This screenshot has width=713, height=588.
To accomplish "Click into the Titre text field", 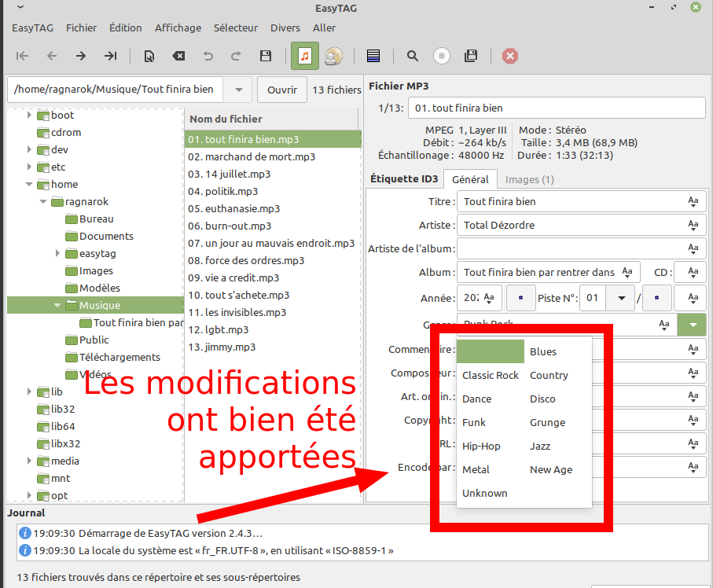I will click(570, 202).
